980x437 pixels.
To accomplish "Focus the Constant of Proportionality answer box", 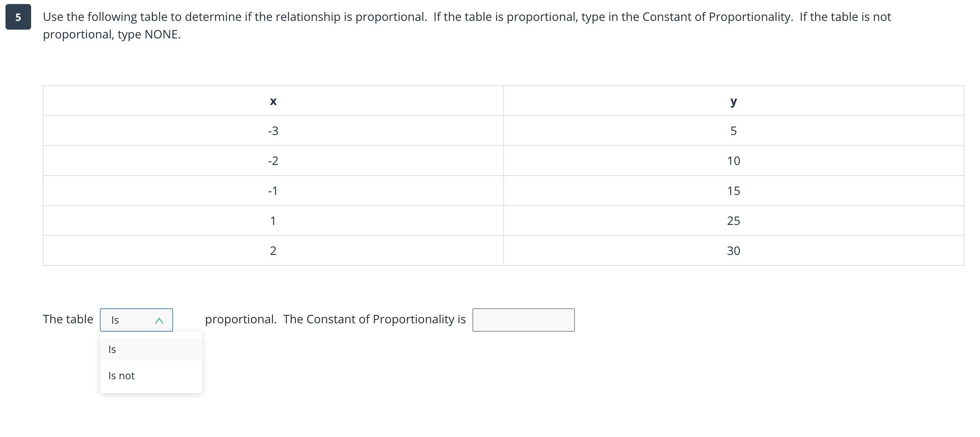I will 523,320.
